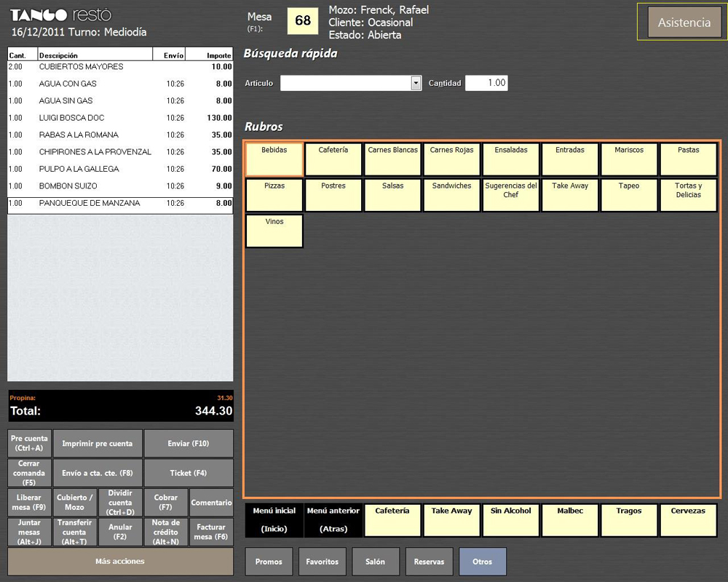Switch to the Otros tab
Screen dimensions: 728x582
click(x=483, y=562)
